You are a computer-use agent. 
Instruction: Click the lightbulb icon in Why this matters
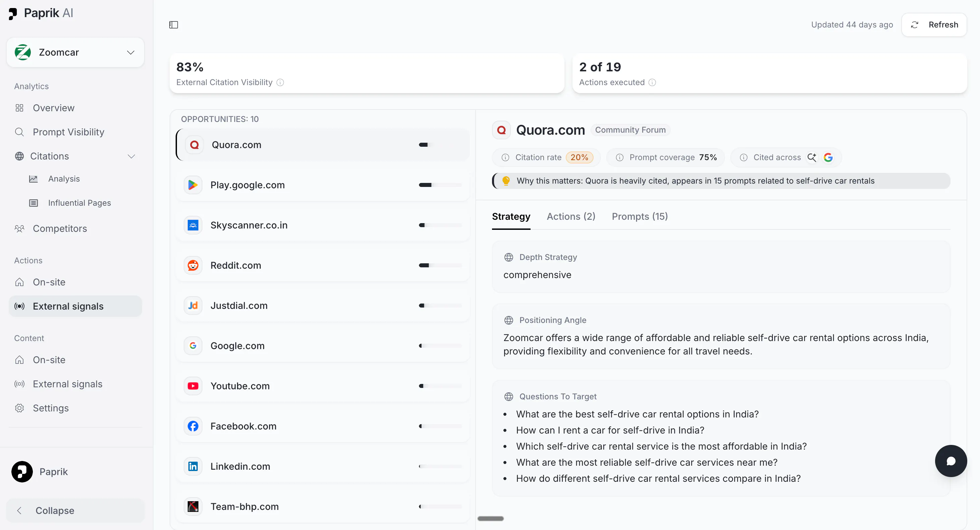506,181
